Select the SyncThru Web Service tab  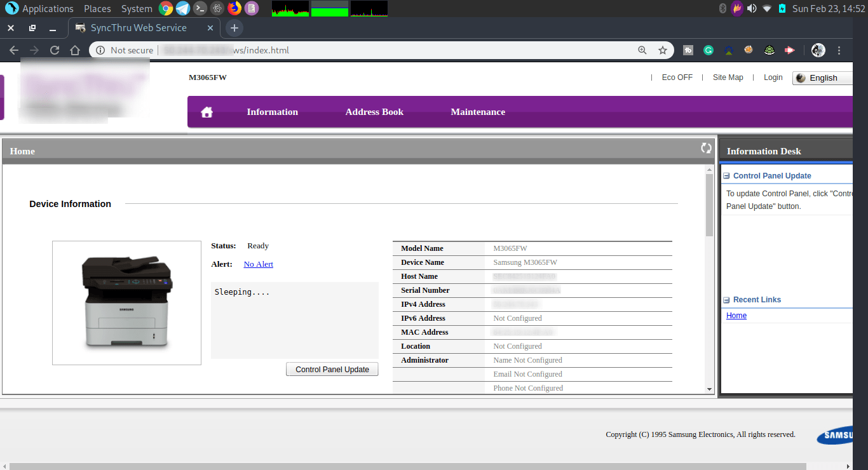tap(145, 28)
